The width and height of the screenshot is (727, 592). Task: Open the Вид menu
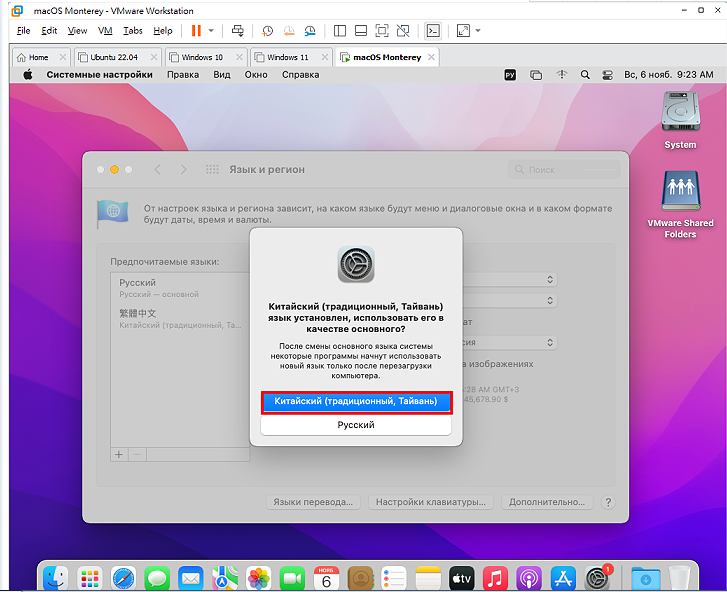coord(222,75)
